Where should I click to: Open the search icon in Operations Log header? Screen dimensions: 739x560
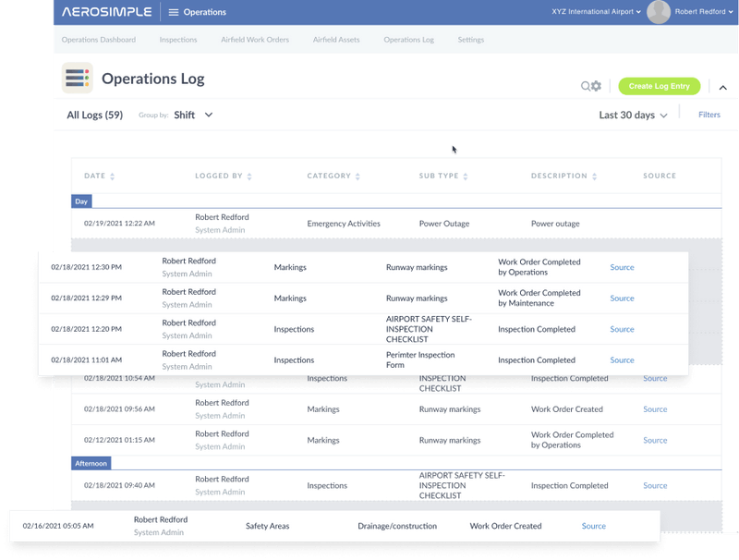pyautogui.click(x=584, y=86)
